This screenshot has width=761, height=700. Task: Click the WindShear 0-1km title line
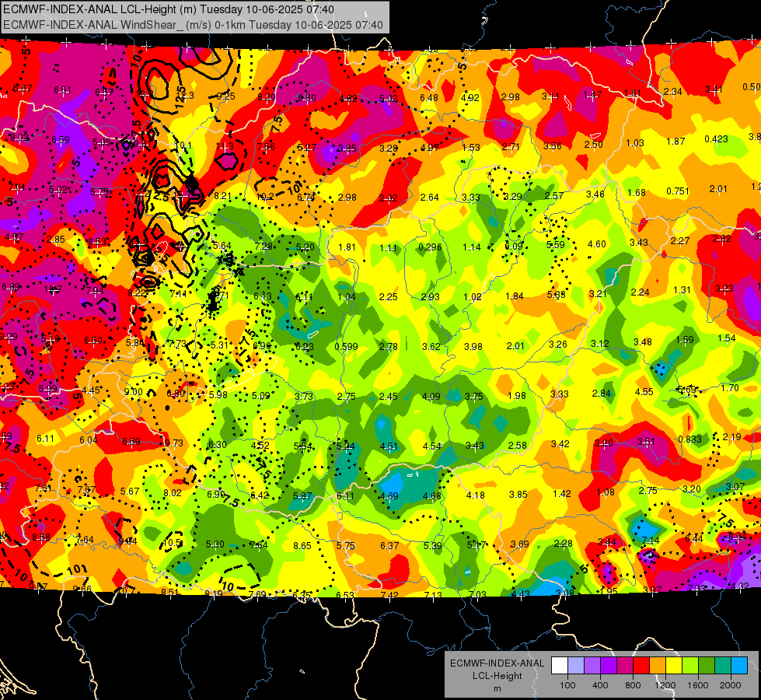tap(193, 25)
